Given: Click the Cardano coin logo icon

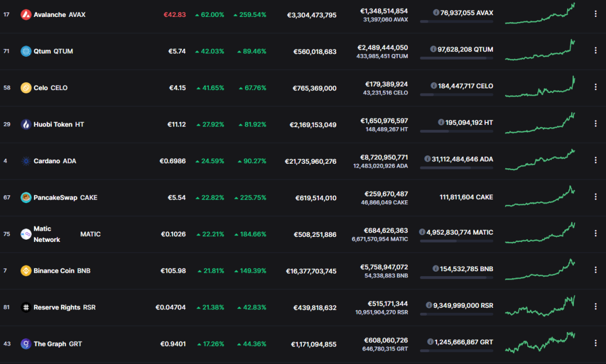Looking at the screenshot, I should pos(26,161).
